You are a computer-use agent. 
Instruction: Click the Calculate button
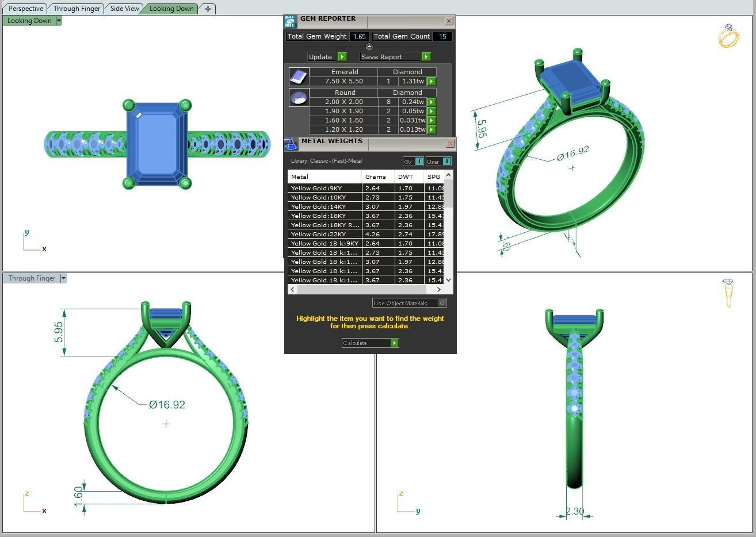click(x=370, y=343)
